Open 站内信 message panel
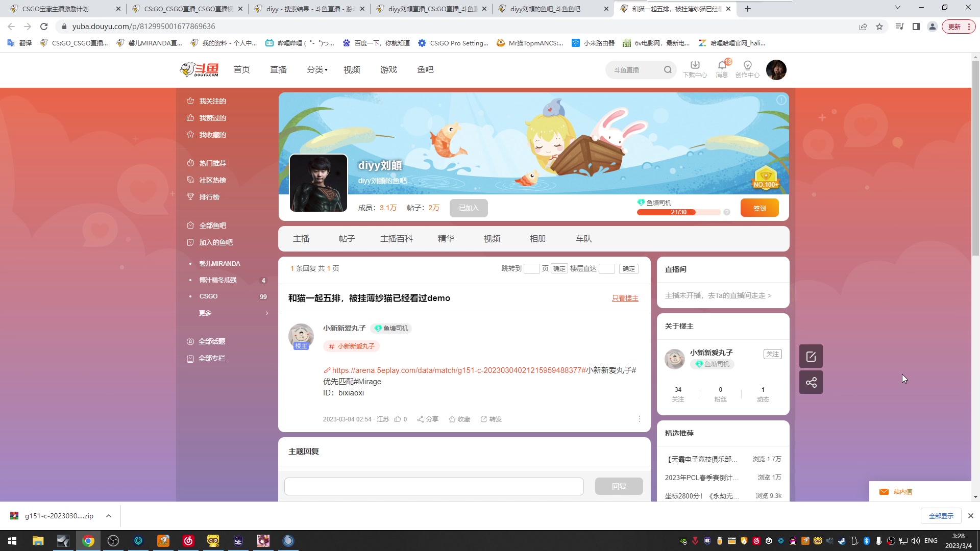 920,492
